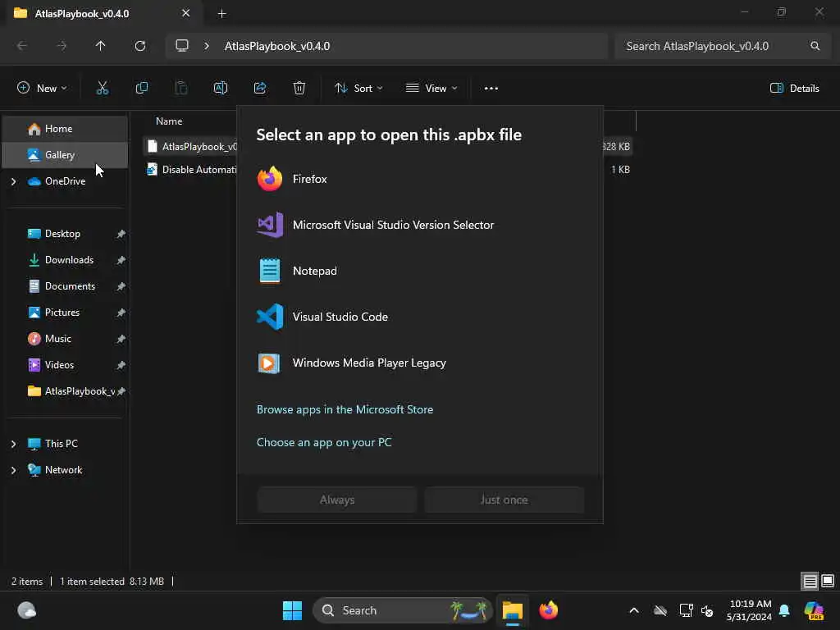Click the back navigation arrow
This screenshot has height=630, width=840.
(x=22, y=46)
